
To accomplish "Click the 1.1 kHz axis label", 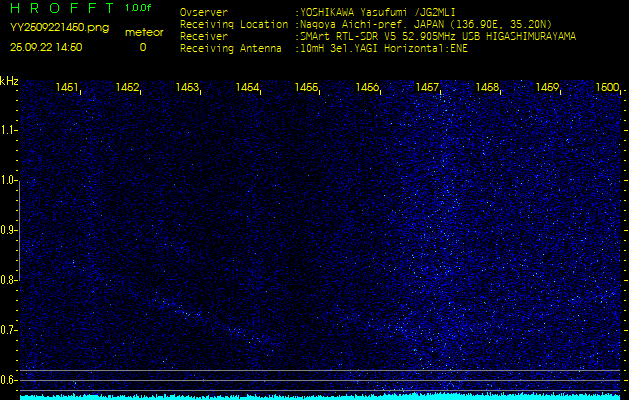I will pos(8,130).
